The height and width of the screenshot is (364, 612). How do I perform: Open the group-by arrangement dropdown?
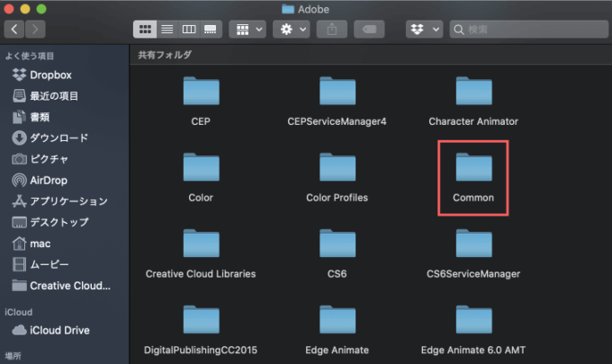pos(247,30)
